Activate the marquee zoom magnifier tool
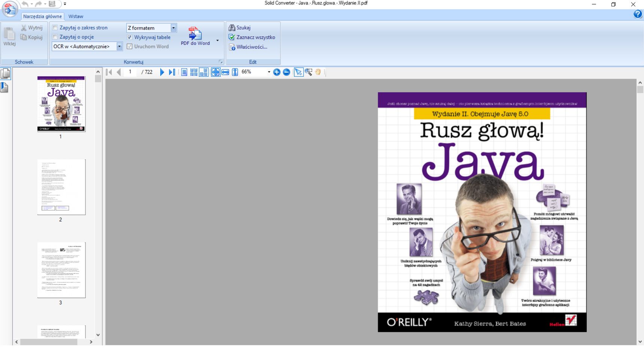Image resolution: width=644 pixels, height=348 pixels. coord(309,72)
